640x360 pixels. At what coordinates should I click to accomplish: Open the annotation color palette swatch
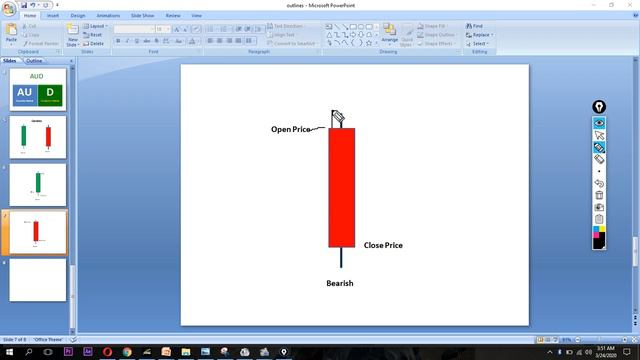coord(599,237)
